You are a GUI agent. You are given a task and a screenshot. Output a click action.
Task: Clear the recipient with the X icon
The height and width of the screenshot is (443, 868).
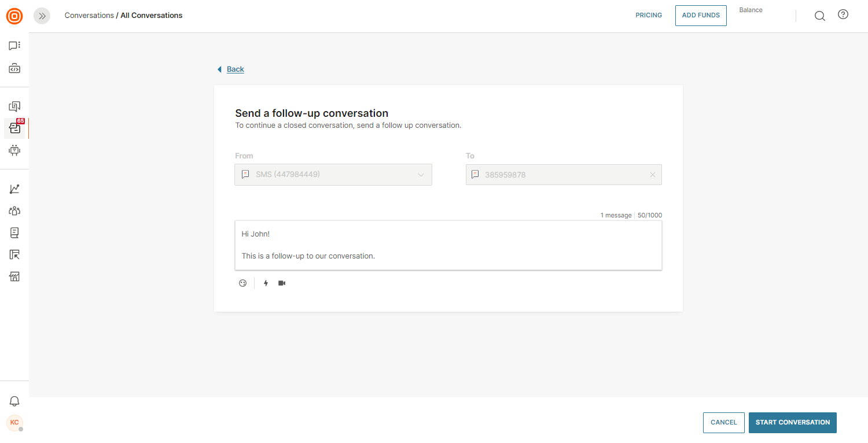click(x=653, y=175)
